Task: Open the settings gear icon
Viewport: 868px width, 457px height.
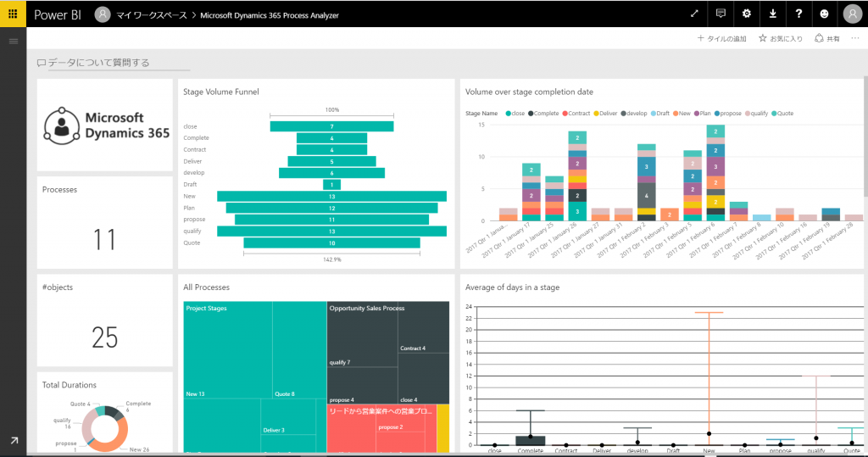Action: pos(746,14)
